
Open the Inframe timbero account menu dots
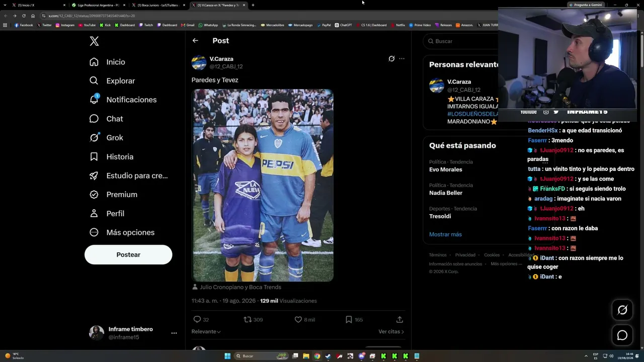[174, 333]
